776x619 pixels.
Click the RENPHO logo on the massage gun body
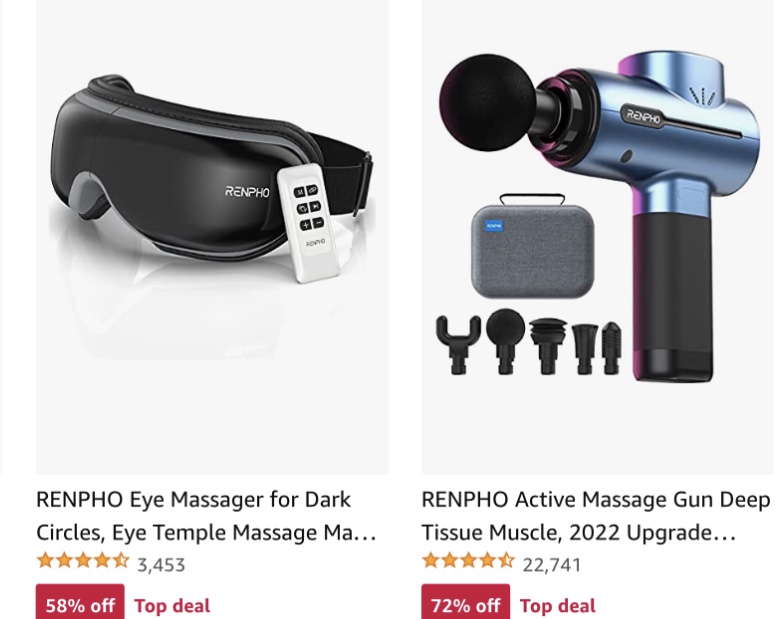(x=643, y=116)
